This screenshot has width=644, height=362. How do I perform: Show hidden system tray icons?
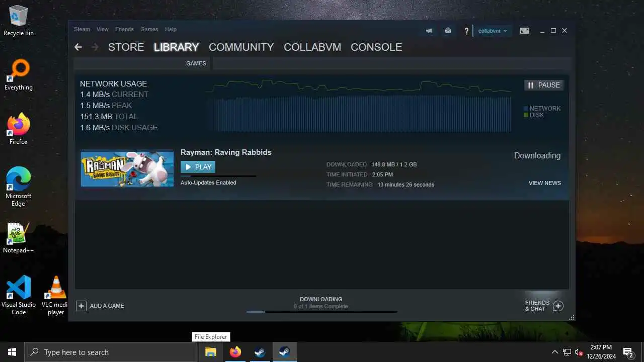pos(555,352)
